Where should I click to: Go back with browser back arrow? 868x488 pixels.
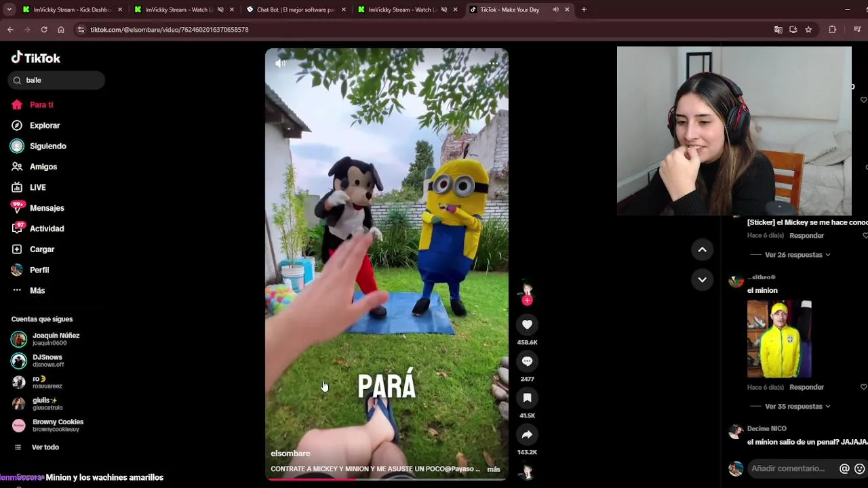(x=10, y=30)
